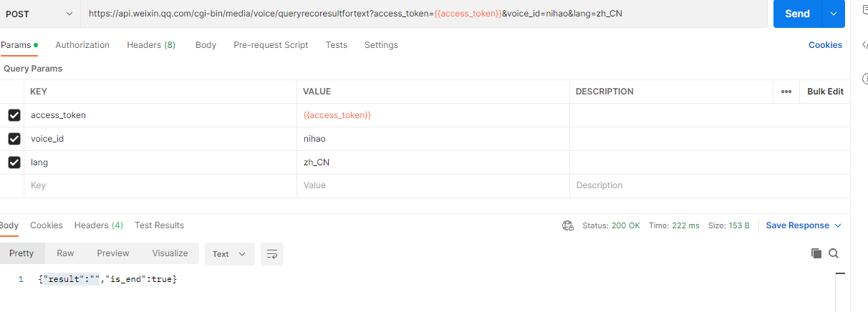This screenshot has width=868, height=312.
Task: Click the response JSON line with is_end:true
Action: click(x=107, y=279)
